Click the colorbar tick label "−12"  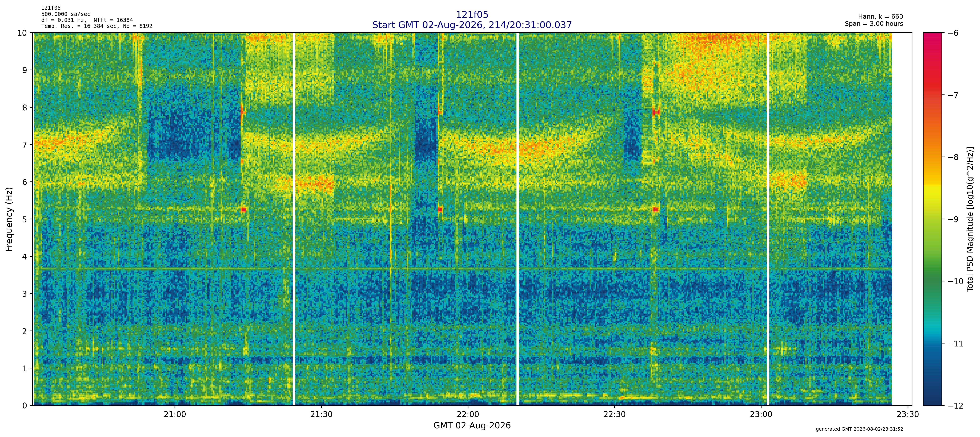pos(955,406)
